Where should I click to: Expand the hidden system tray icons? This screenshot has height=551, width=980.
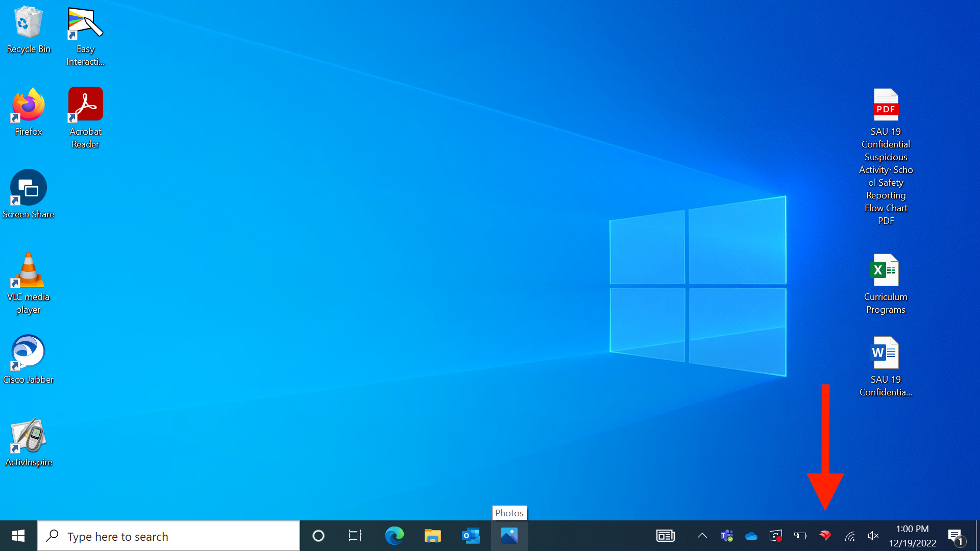click(702, 536)
